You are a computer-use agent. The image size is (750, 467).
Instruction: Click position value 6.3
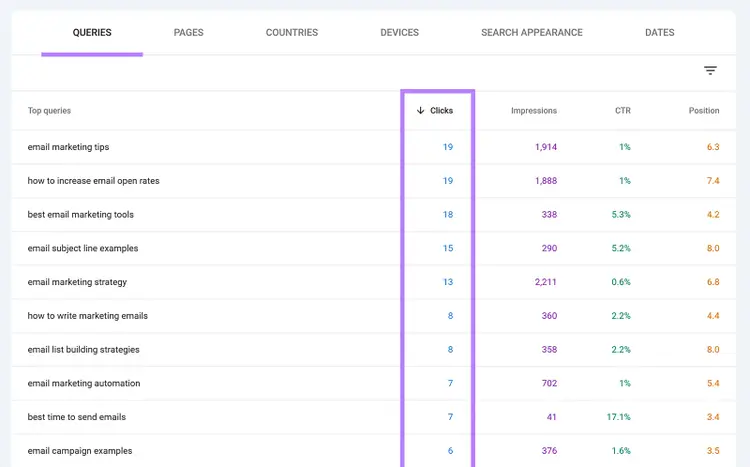pyautogui.click(x=713, y=147)
